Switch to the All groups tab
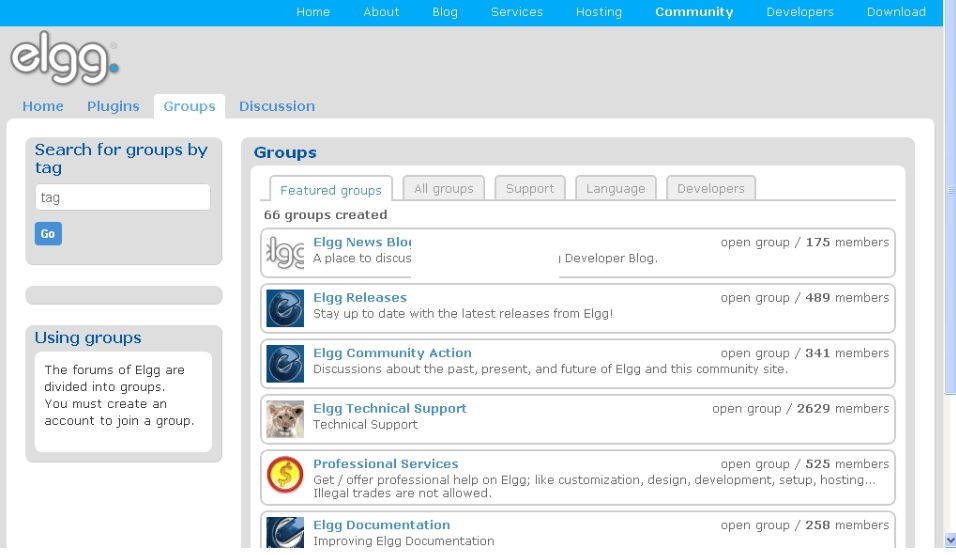The height and width of the screenshot is (555, 956). (x=444, y=188)
